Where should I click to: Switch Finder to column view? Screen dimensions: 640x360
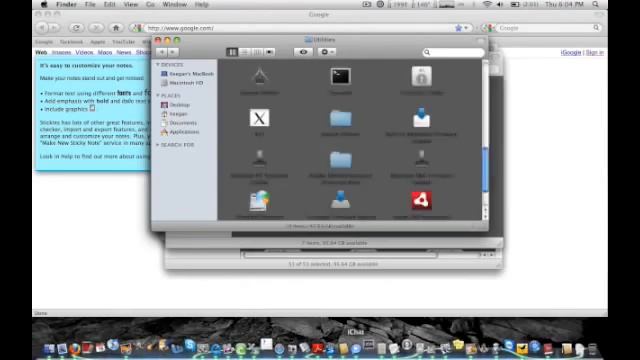click(x=257, y=52)
